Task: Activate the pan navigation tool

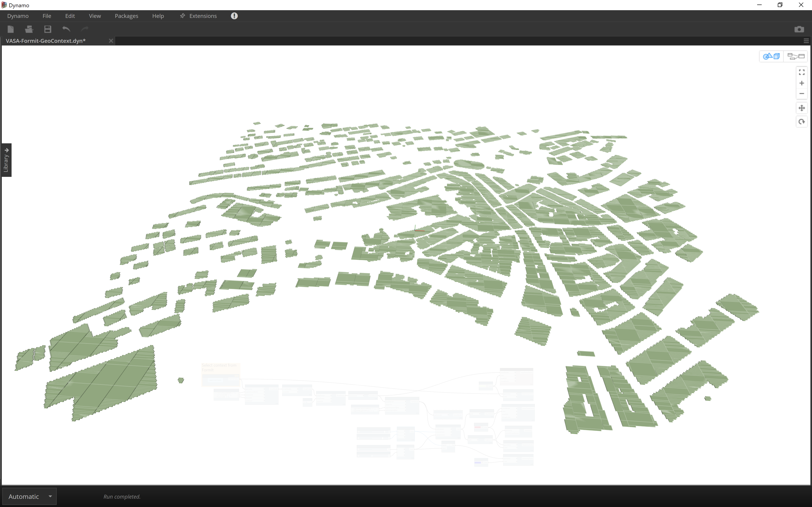Action: click(802, 108)
